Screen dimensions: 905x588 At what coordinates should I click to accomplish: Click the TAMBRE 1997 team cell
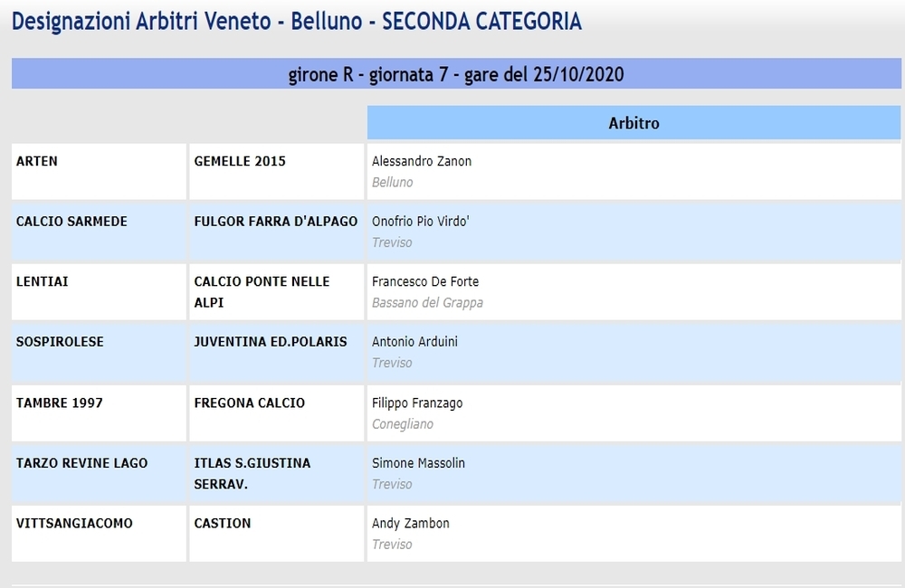[x=99, y=413]
